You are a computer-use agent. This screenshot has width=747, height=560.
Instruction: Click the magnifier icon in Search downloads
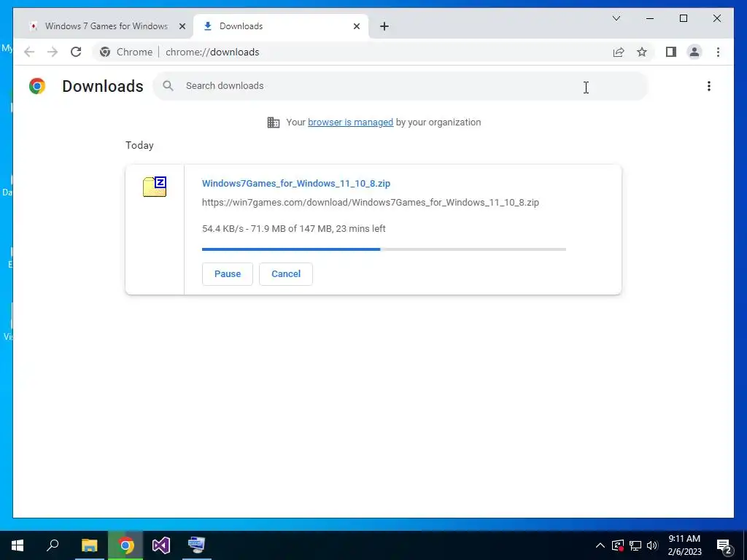[168, 86]
